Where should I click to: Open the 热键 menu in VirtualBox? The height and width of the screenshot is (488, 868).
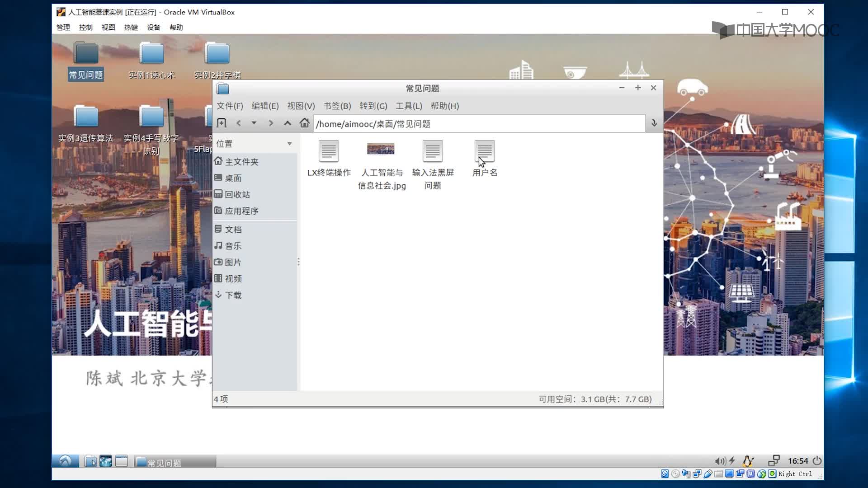coord(131,27)
